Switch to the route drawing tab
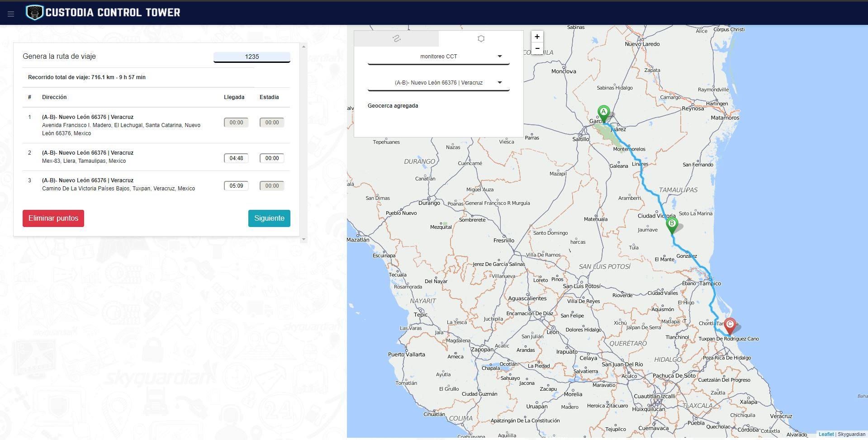This screenshot has width=868, height=440. pyautogui.click(x=396, y=39)
